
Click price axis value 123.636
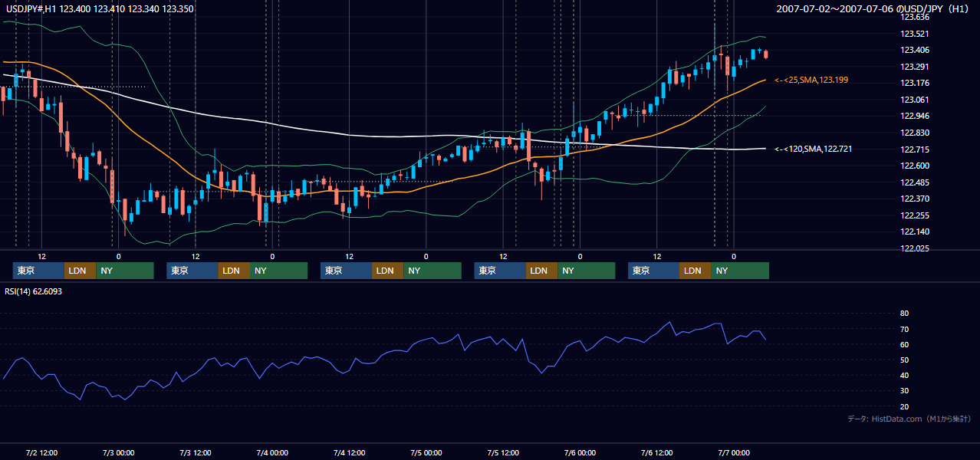[x=914, y=17]
